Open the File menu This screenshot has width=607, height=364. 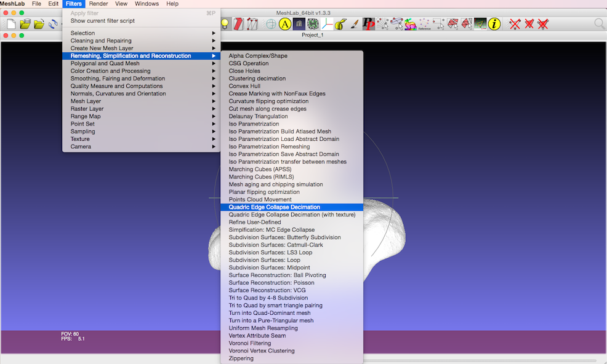[x=36, y=4]
